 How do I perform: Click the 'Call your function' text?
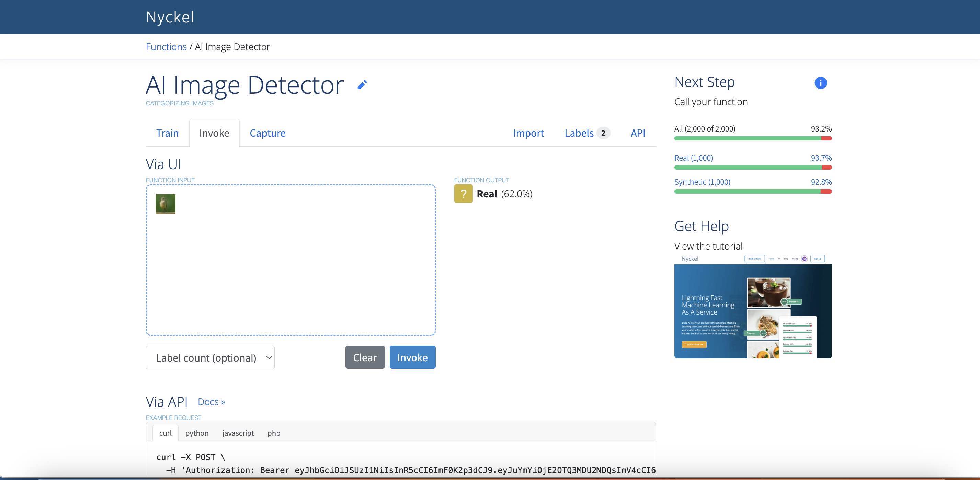click(x=711, y=102)
